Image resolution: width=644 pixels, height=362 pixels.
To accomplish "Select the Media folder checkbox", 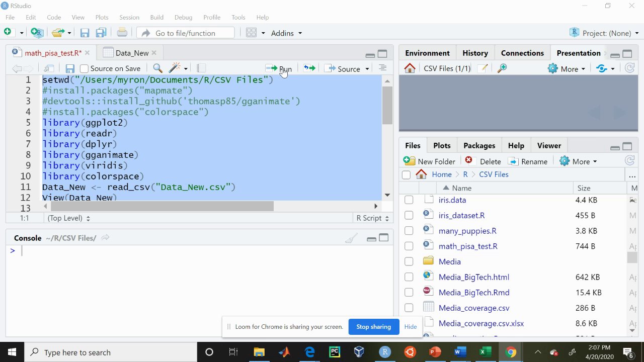I will click(409, 261).
